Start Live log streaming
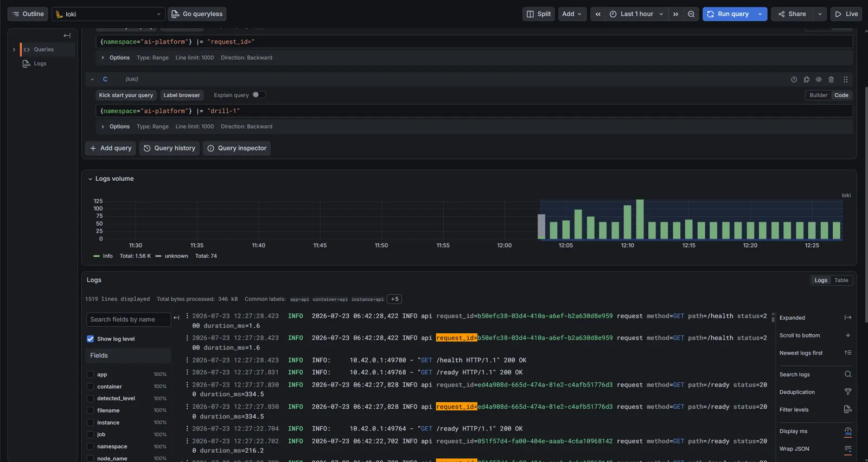 tap(846, 14)
